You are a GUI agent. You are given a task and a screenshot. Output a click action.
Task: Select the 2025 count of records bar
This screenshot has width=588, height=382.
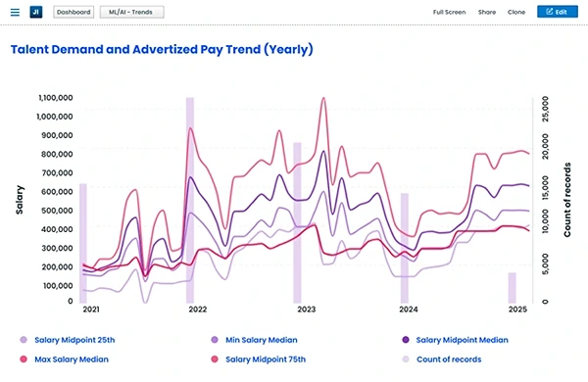[512, 288]
